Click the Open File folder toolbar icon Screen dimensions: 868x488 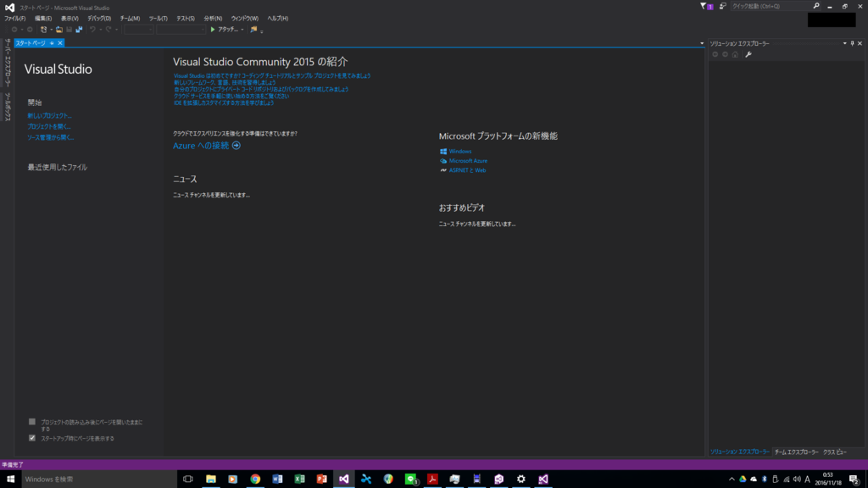58,30
